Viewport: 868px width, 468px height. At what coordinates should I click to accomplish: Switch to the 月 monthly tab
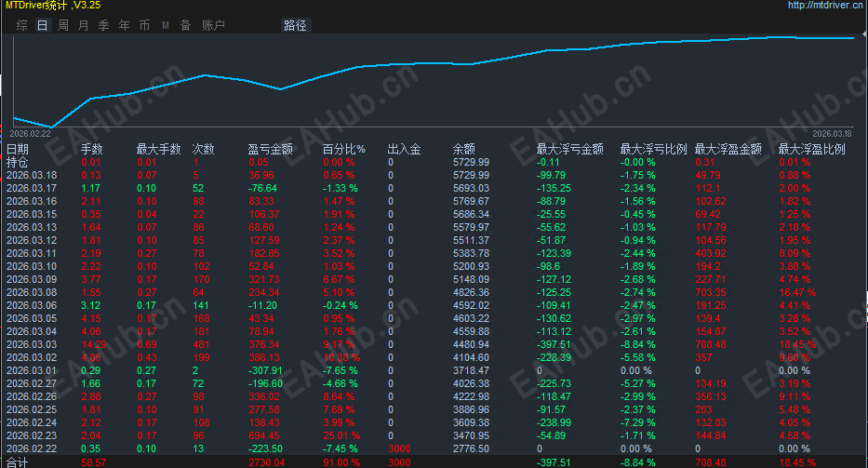(83, 25)
